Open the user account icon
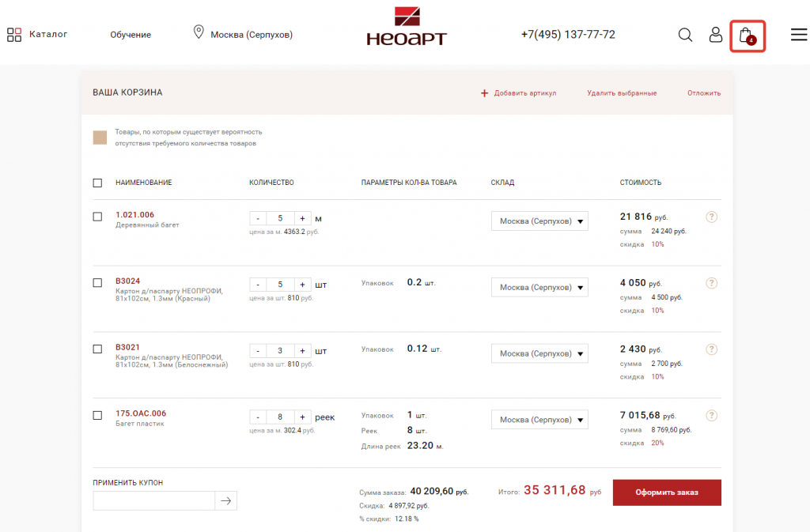The height and width of the screenshot is (532, 810). click(x=715, y=35)
